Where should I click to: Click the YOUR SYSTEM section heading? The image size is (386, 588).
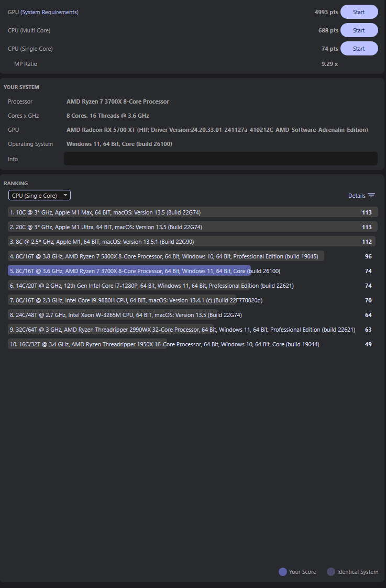(x=21, y=87)
